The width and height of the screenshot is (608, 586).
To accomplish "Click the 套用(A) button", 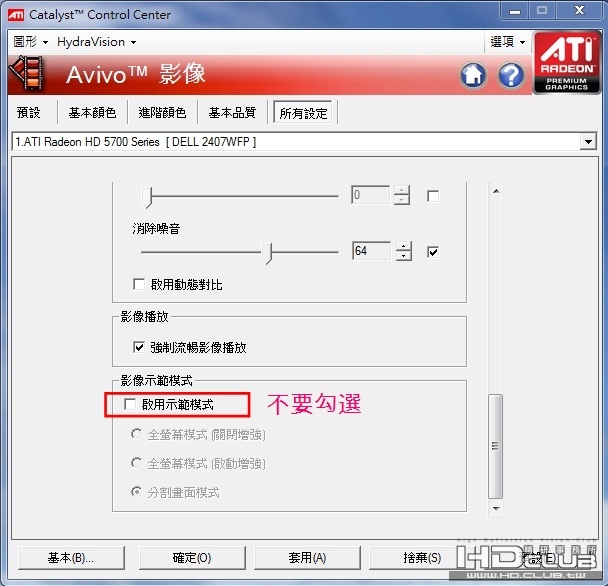I will pos(307,558).
